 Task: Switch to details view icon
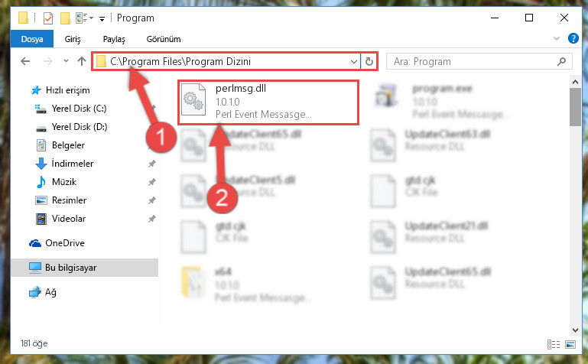(x=554, y=344)
